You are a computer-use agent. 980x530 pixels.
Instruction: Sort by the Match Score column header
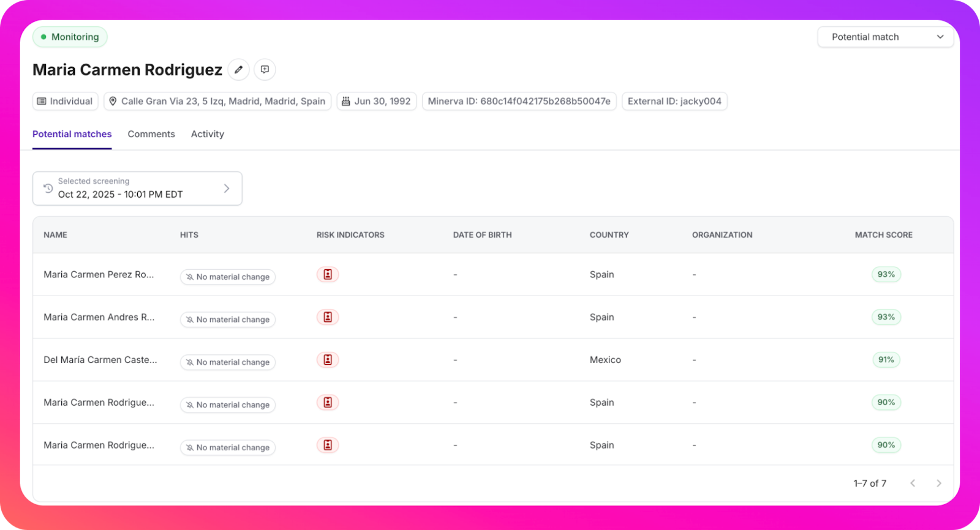883,235
